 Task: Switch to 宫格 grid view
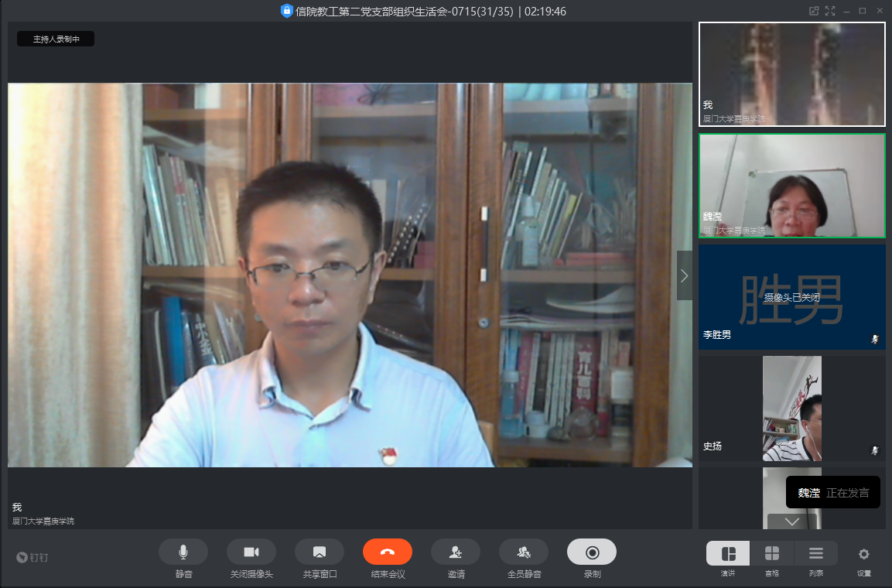click(771, 553)
